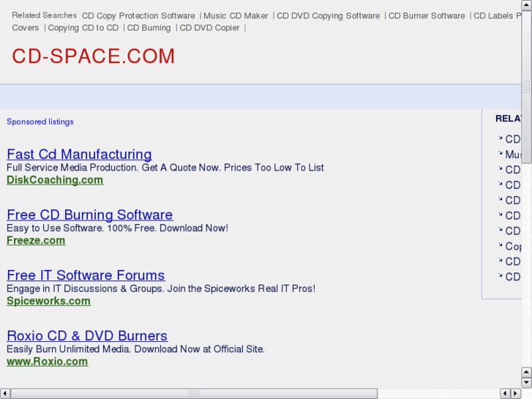Click text 'Engage in IT Discussions & Groups'
The image size is (532, 399).
click(x=86, y=288)
